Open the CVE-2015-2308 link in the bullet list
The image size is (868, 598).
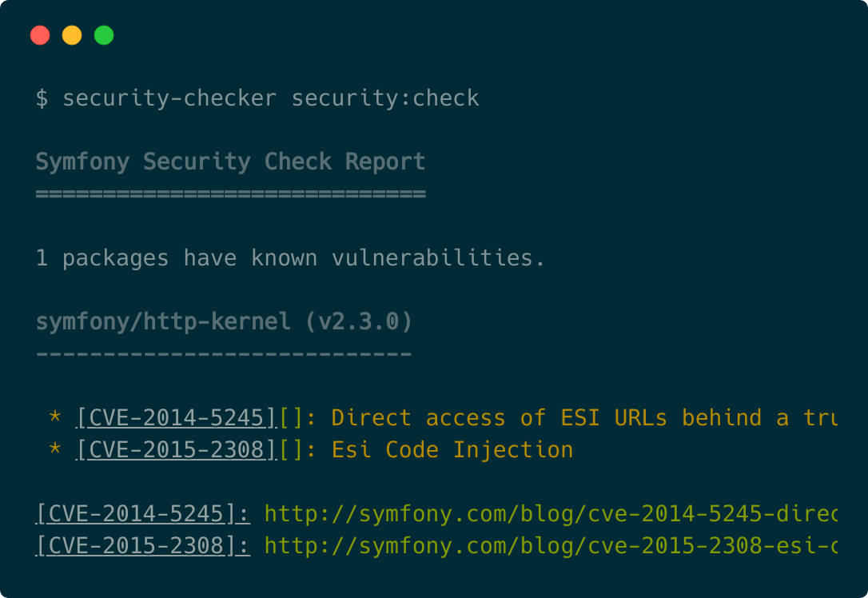coord(177,450)
